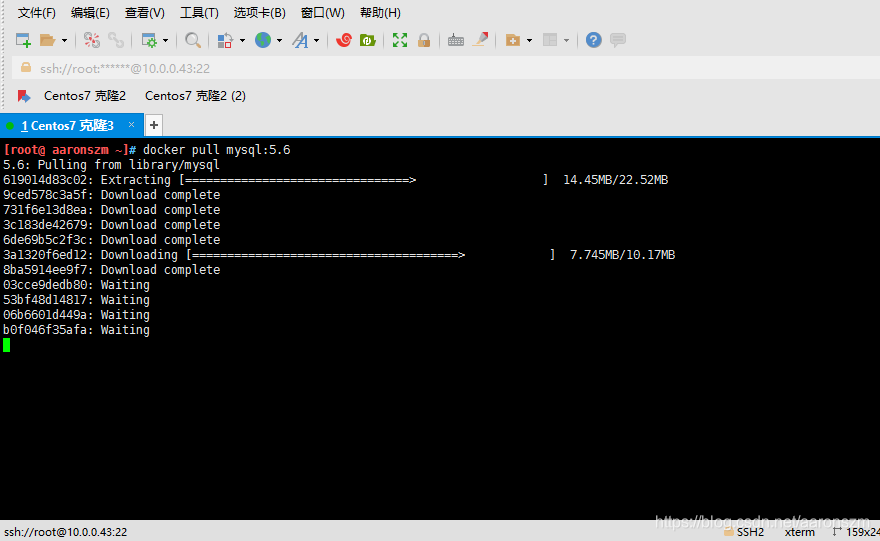Image resolution: width=880 pixels, height=541 pixels.
Task: Click the lock icon in address bar
Action: pos(26,67)
